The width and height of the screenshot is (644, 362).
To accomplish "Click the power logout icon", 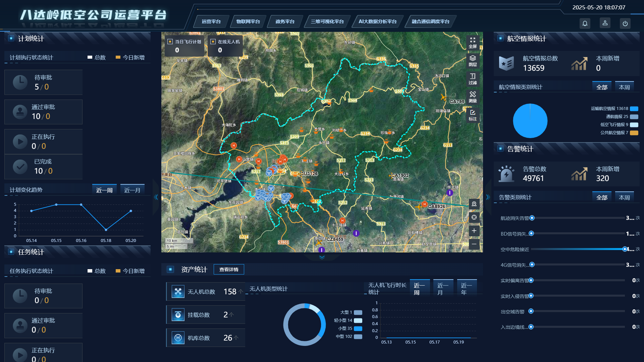I will (625, 23).
